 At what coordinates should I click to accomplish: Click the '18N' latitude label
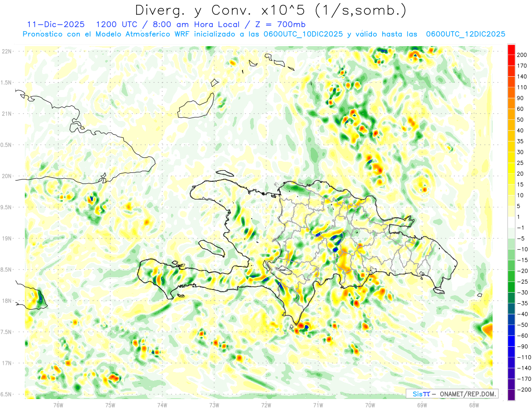(7, 301)
